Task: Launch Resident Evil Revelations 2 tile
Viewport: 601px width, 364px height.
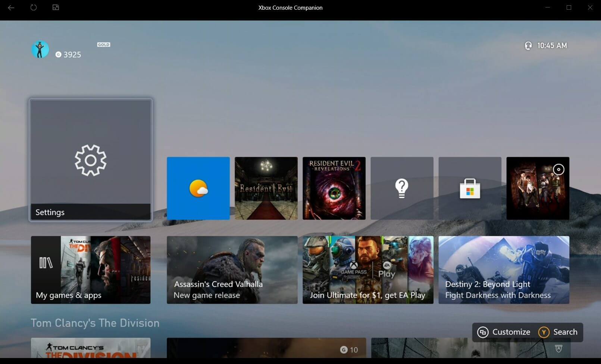Action: 334,188
